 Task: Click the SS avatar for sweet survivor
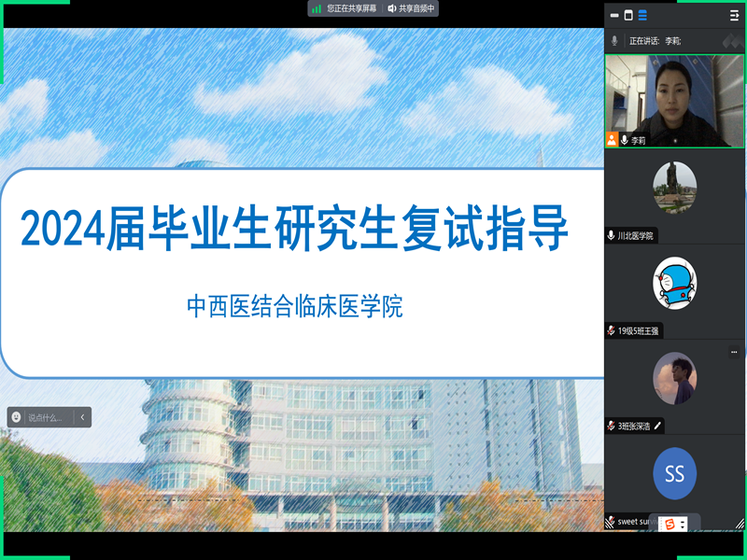point(674,473)
